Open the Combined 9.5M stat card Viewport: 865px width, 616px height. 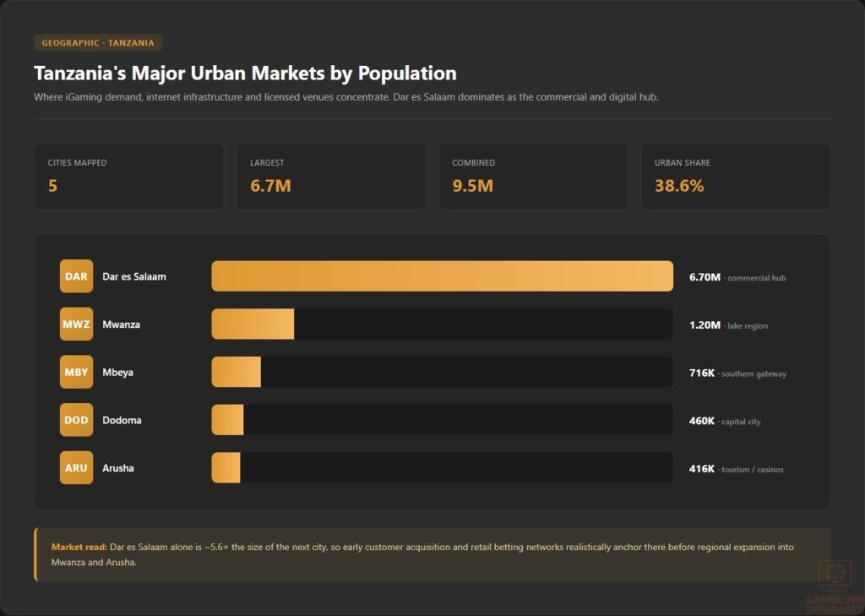pos(534,177)
